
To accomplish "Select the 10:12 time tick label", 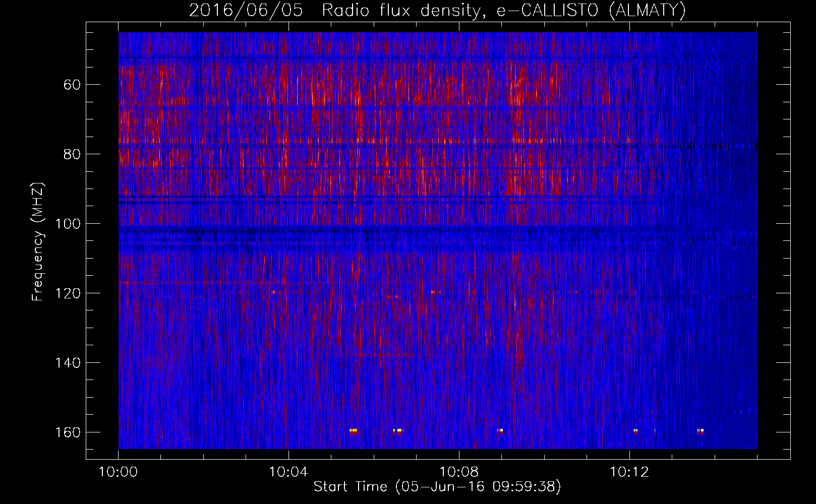I will click(x=629, y=472).
